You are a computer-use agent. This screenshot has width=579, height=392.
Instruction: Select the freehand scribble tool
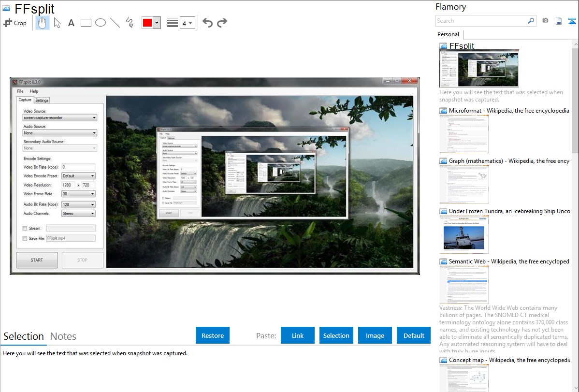(x=130, y=23)
